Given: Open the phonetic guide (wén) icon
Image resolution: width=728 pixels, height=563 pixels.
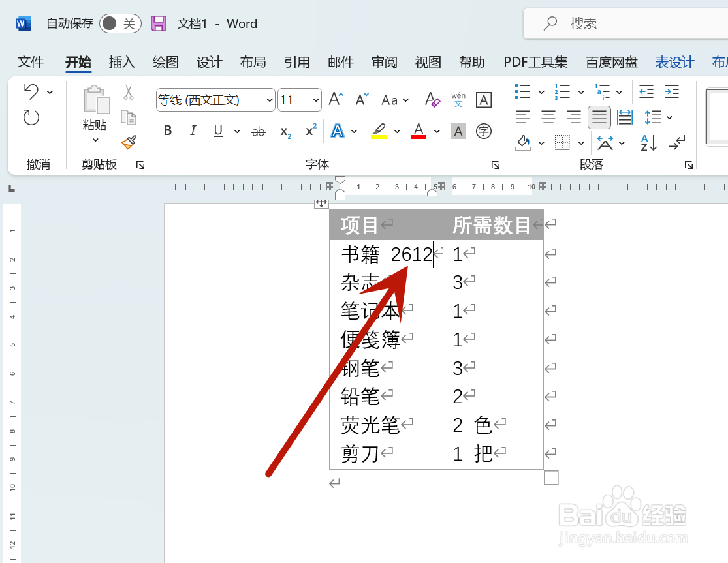Looking at the screenshot, I should [x=458, y=99].
